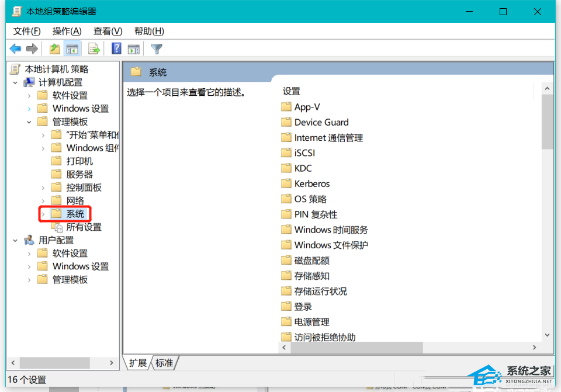Toggle the console tree visibility icon

coord(72,48)
